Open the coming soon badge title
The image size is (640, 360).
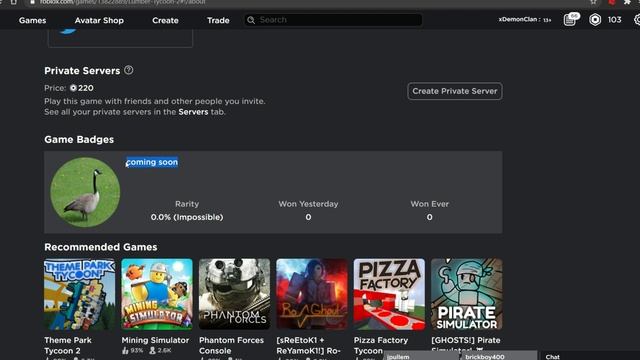tap(152, 162)
